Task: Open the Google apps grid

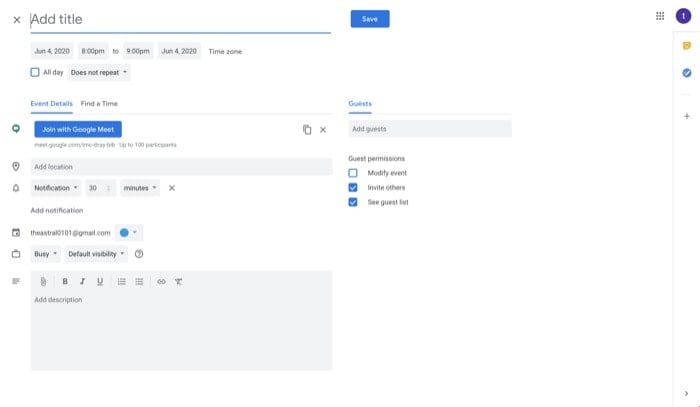Action: (660, 16)
